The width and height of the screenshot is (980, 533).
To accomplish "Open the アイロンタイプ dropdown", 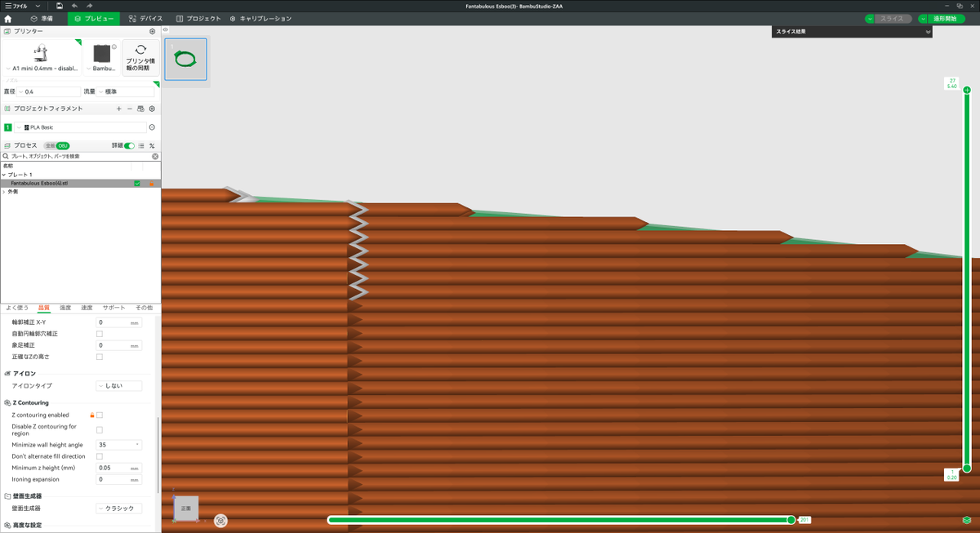I will pyautogui.click(x=119, y=386).
